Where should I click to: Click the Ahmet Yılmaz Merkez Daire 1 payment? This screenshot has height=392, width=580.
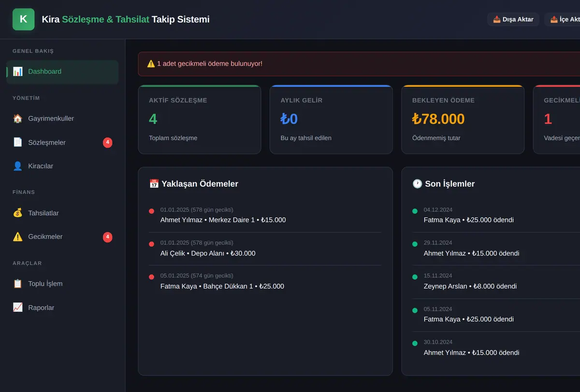[x=265, y=216]
